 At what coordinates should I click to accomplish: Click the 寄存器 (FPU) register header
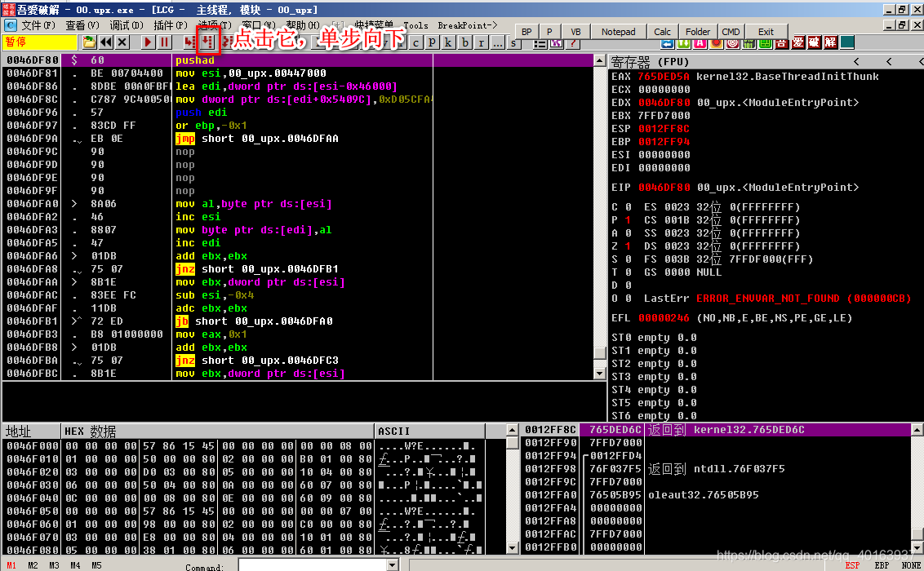(x=650, y=62)
